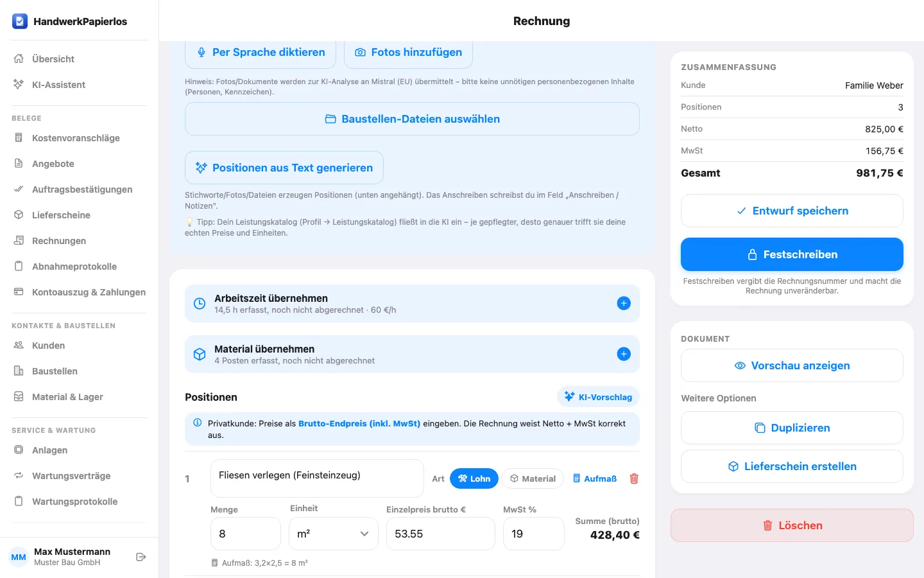This screenshot has height=578, width=924.
Task: Click box icon in Material übernehmen card
Action: coord(200,354)
